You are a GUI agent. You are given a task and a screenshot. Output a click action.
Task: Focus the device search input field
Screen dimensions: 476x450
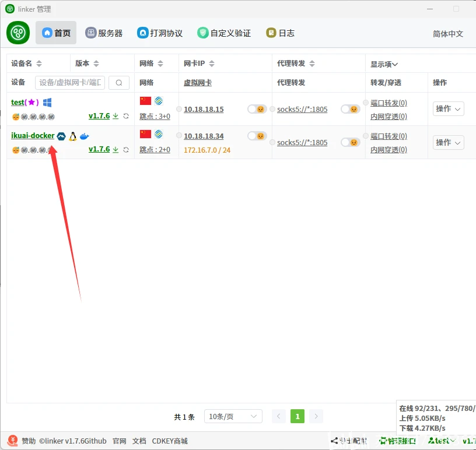(x=70, y=83)
